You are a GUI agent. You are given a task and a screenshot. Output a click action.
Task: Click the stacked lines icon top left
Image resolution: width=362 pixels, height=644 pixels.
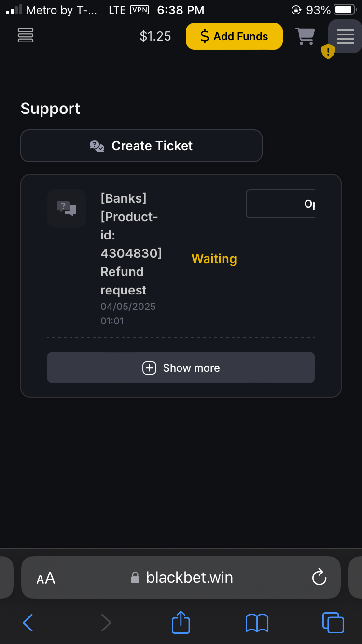tap(25, 36)
